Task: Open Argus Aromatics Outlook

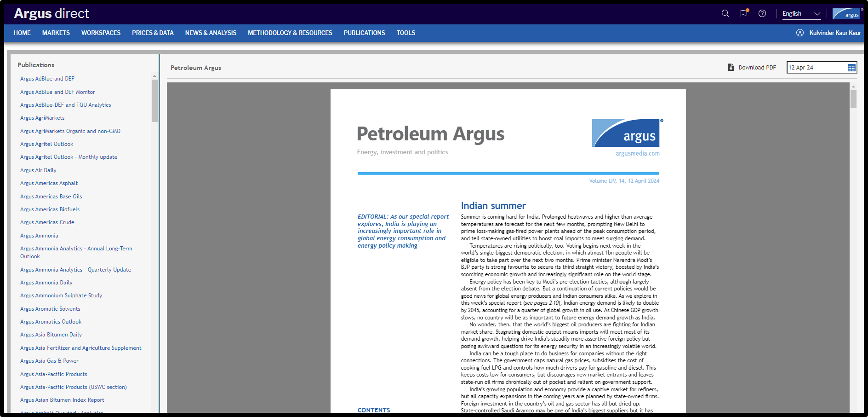Action: pos(51,322)
